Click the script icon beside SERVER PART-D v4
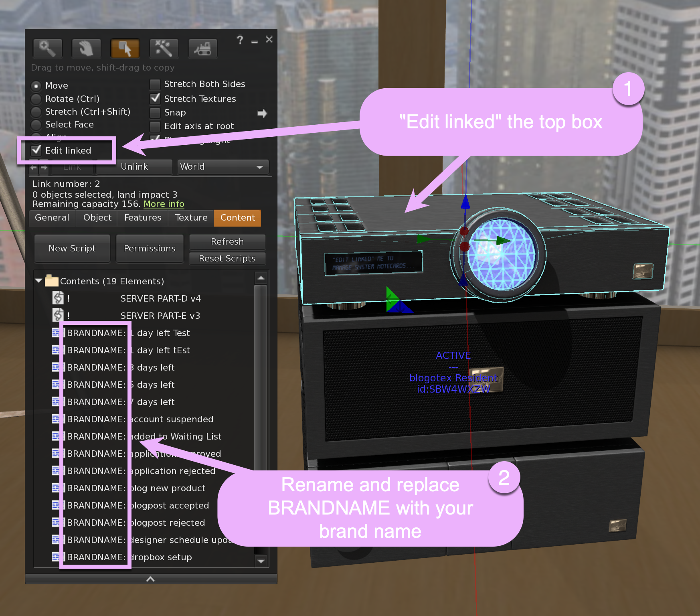Image resolution: width=700 pixels, height=616 pixels. click(x=57, y=298)
